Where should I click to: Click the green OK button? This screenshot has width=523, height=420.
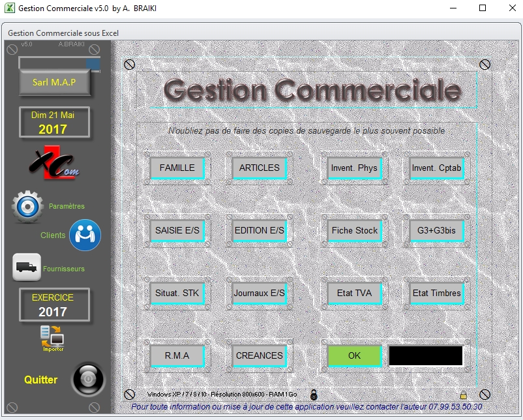point(353,355)
